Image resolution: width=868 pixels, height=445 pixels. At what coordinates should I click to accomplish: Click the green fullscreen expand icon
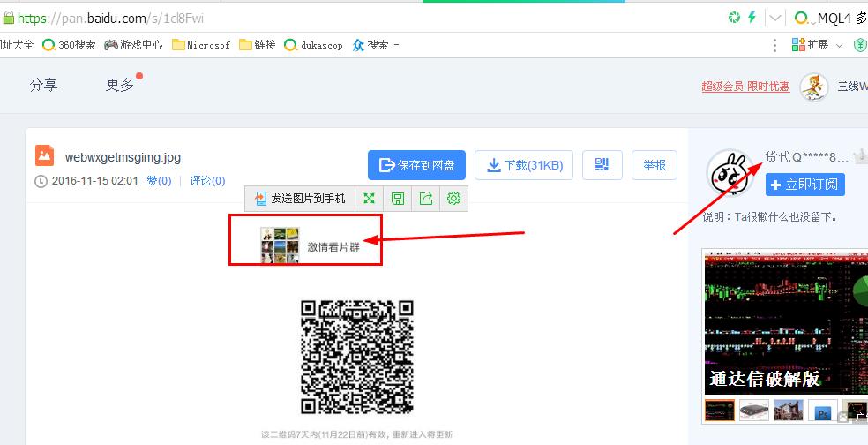pos(370,199)
